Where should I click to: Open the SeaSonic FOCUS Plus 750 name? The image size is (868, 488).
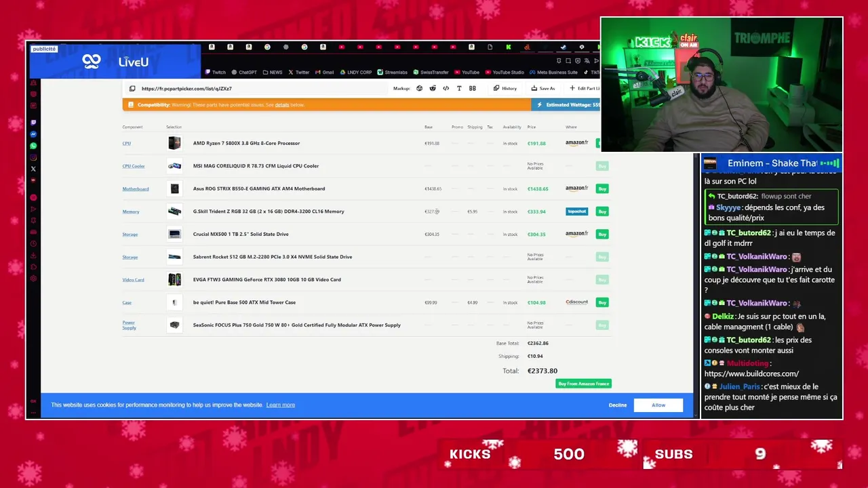297,325
